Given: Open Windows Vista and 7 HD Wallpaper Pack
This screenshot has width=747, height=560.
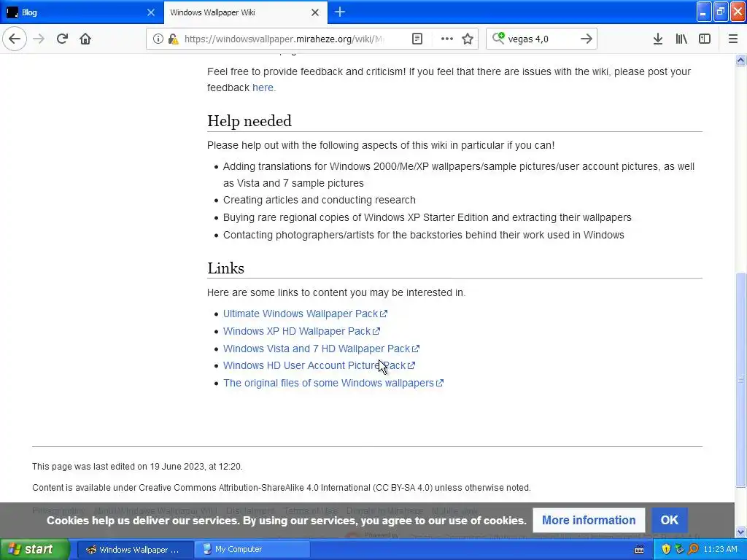Looking at the screenshot, I should click(321, 349).
